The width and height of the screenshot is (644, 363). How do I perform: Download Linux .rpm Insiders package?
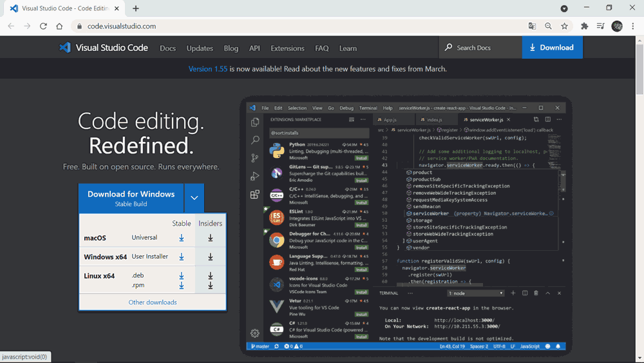tap(211, 285)
